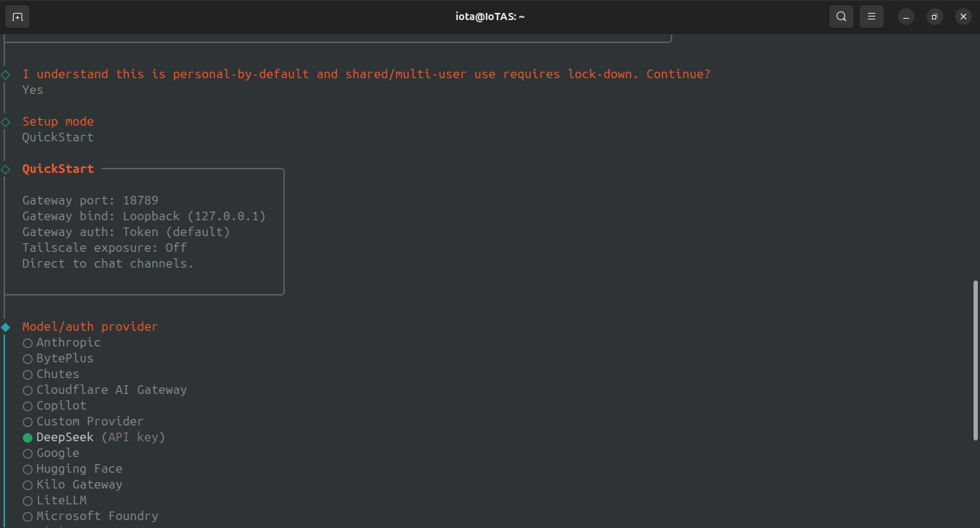Image resolution: width=980 pixels, height=528 pixels.
Task: Click the 'QuickStart' answer under Setup mode
Action: tap(58, 137)
